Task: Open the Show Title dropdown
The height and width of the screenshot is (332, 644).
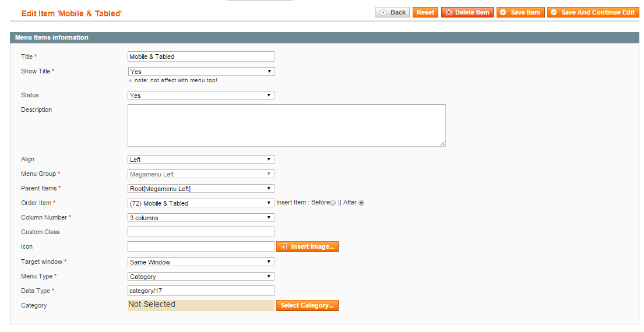Action: pyautogui.click(x=201, y=72)
